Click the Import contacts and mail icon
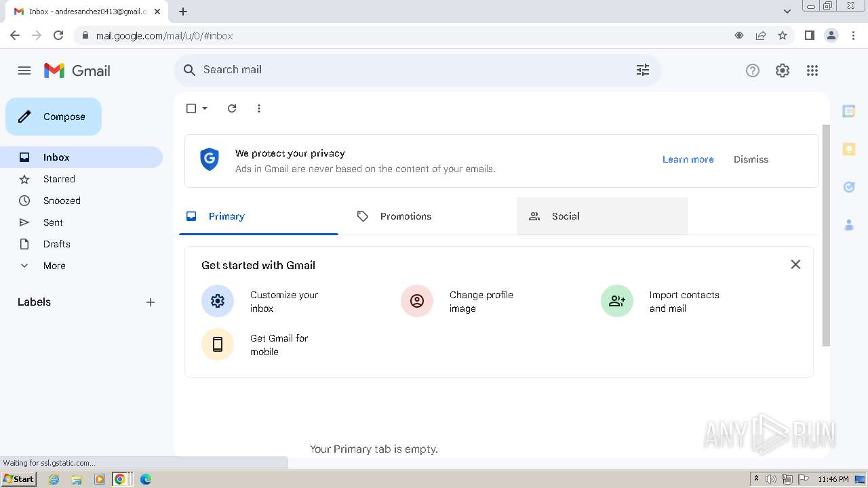Viewport: 868px width, 488px height. (617, 301)
